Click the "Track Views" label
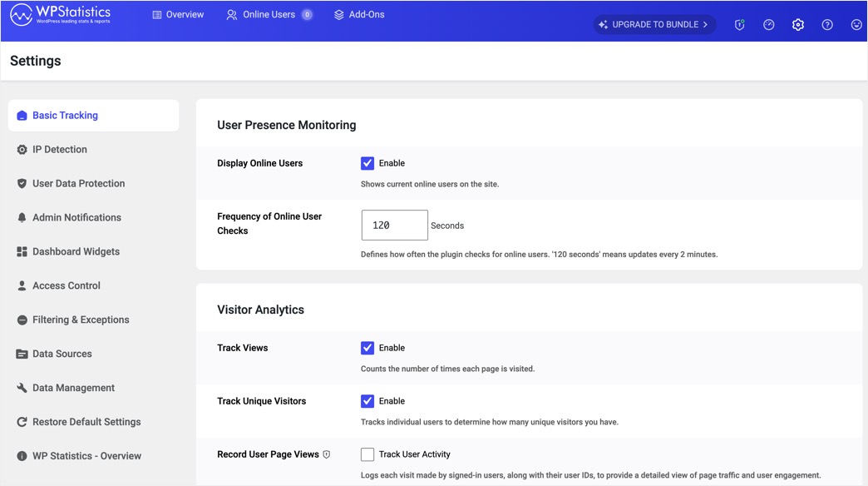 pos(242,348)
